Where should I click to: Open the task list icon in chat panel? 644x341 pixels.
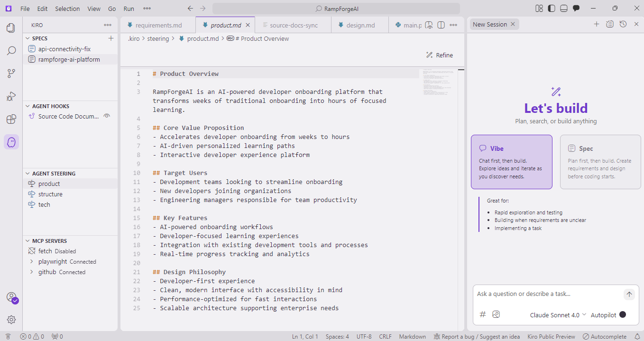pos(610,24)
